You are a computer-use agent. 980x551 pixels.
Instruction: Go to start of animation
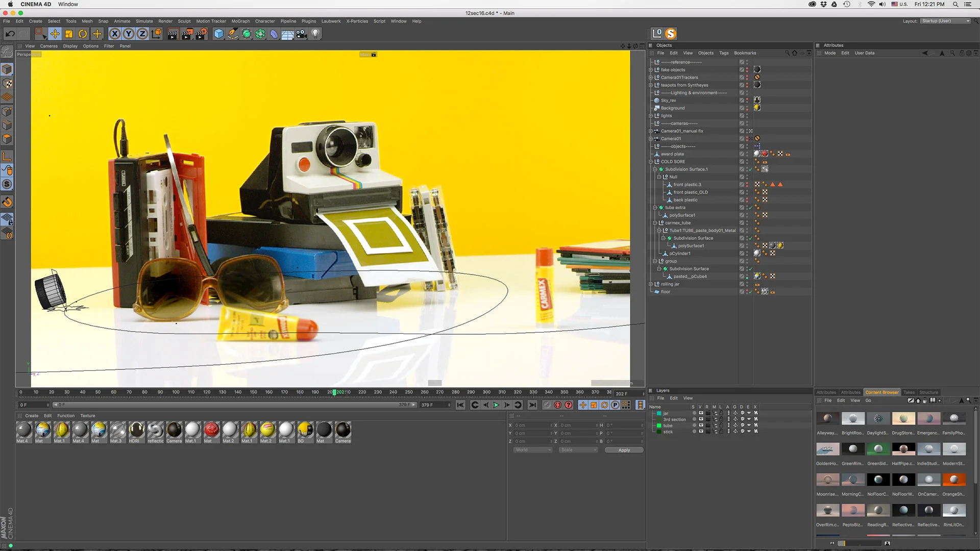click(460, 405)
